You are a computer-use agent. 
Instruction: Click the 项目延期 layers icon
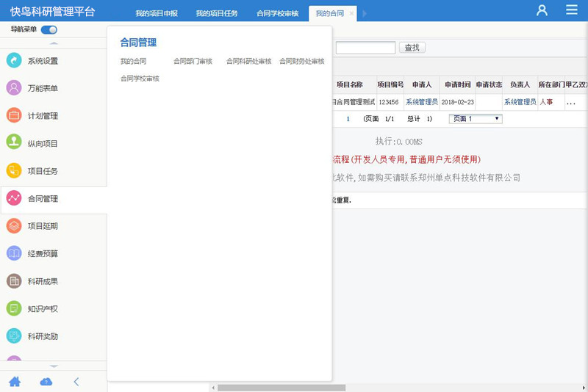[x=14, y=226]
